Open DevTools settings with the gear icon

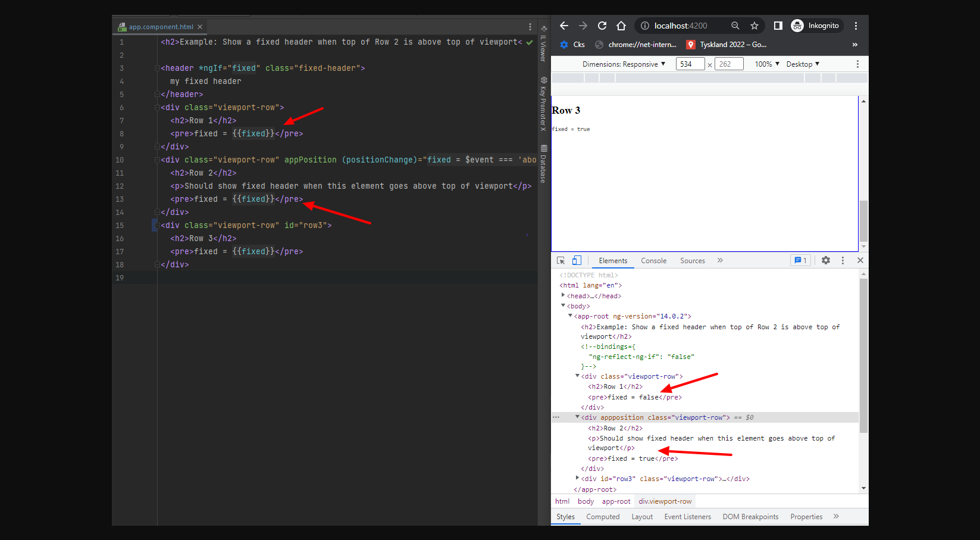[x=825, y=260]
